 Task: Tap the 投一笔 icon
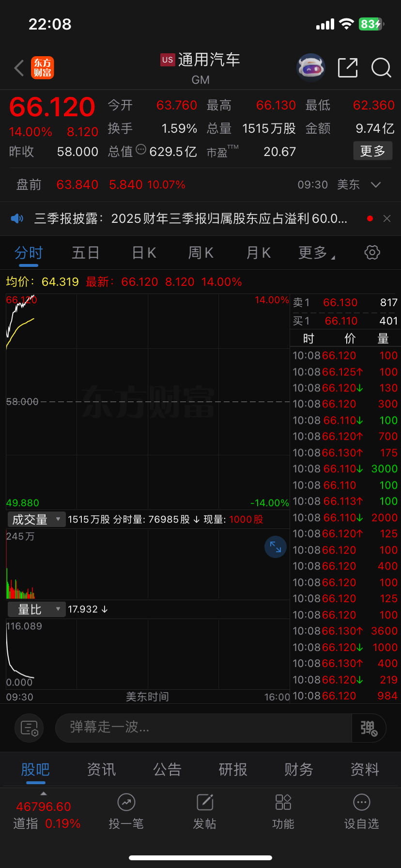(126, 803)
